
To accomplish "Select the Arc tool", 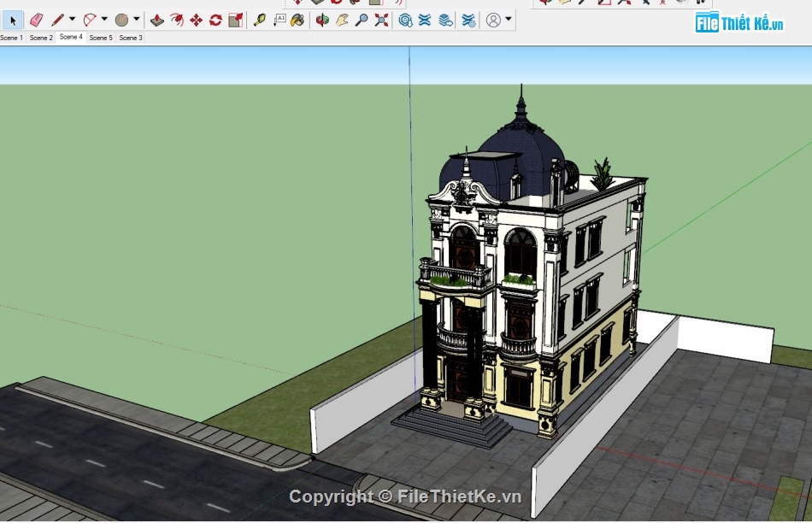I will [x=90, y=21].
